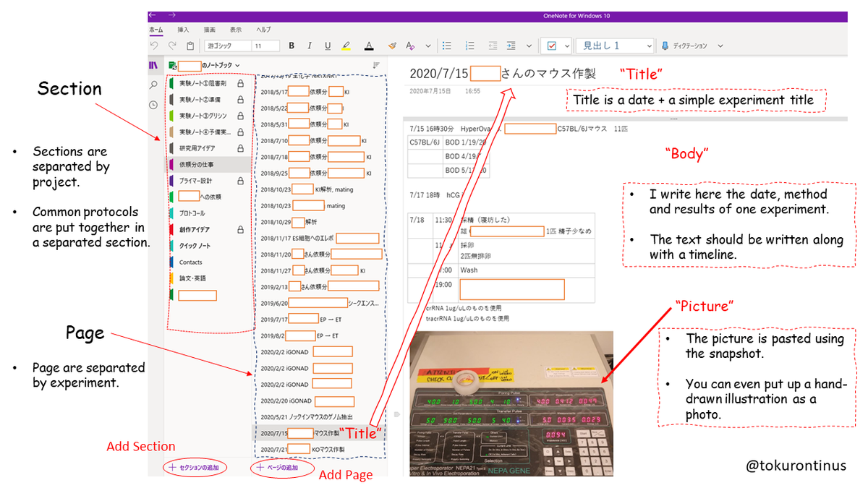
Task: Expand more text formatting options arrow
Action: coord(427,46)
